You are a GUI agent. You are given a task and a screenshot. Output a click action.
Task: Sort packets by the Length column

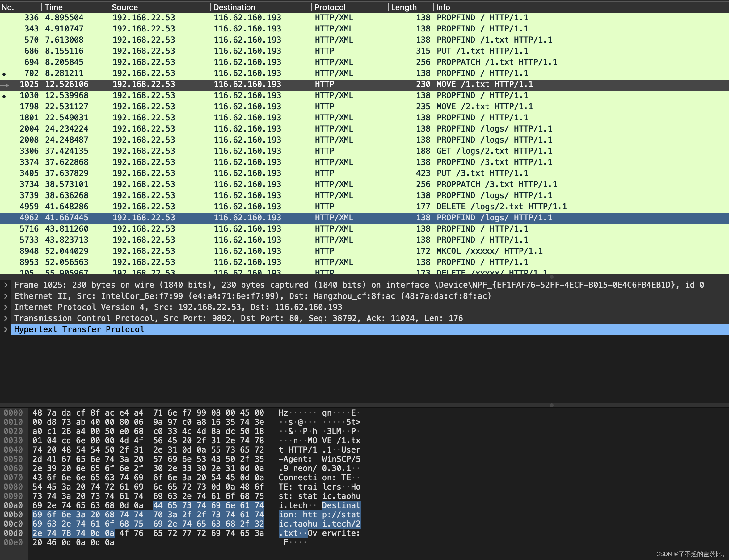pos(411,7)
